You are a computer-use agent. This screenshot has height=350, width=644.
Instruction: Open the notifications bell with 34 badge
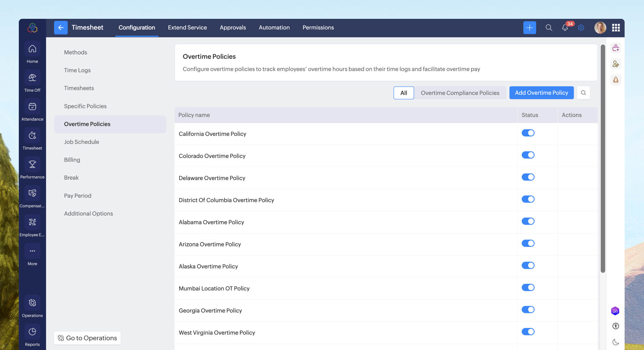[x=565, y=28]
